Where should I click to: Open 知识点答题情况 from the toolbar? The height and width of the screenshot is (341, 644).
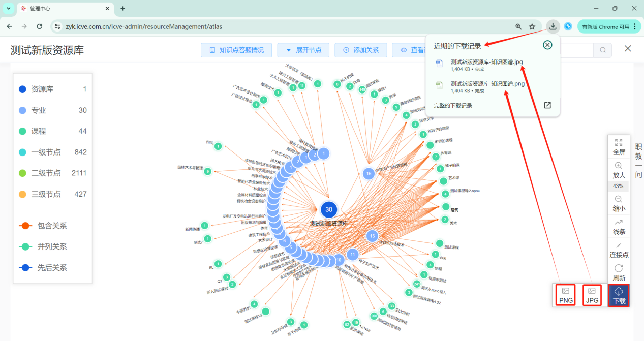click(x=236, y=50)
